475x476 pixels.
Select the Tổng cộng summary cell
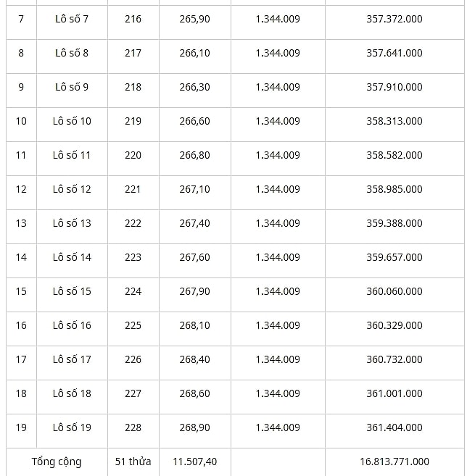57,462
